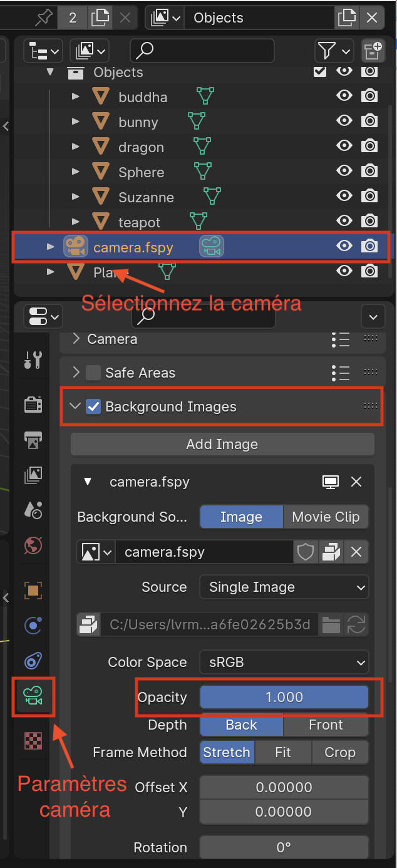Open the Texture properties tab
The height and width of the screenshot is (868, 397).
(x=33, y=740)
